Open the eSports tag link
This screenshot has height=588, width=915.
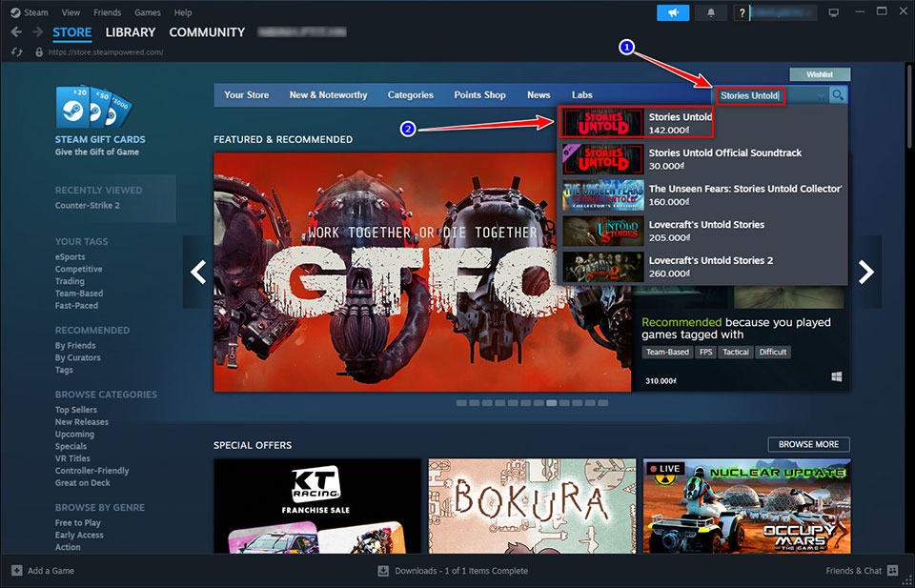(70, 256)
